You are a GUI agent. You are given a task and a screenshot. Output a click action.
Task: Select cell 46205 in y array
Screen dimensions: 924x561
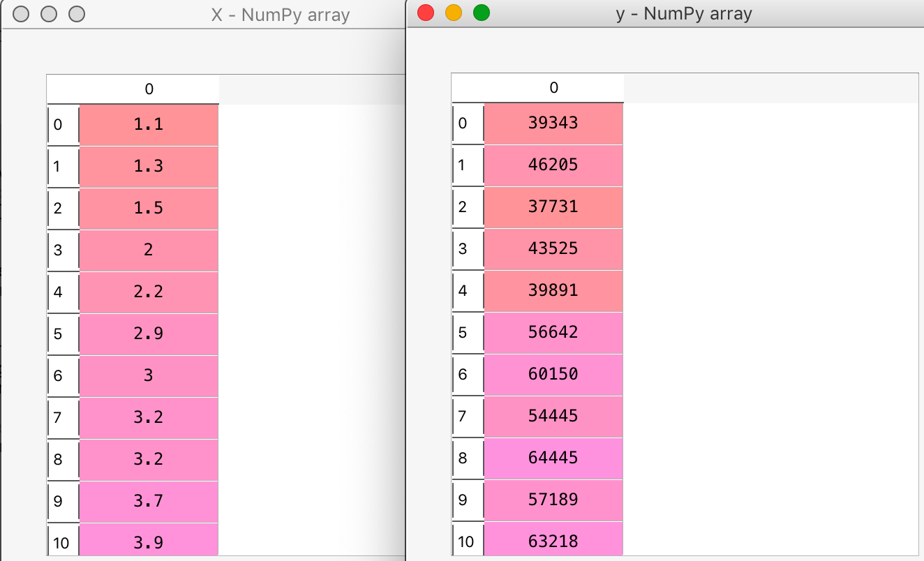click(x=553, y=165)
